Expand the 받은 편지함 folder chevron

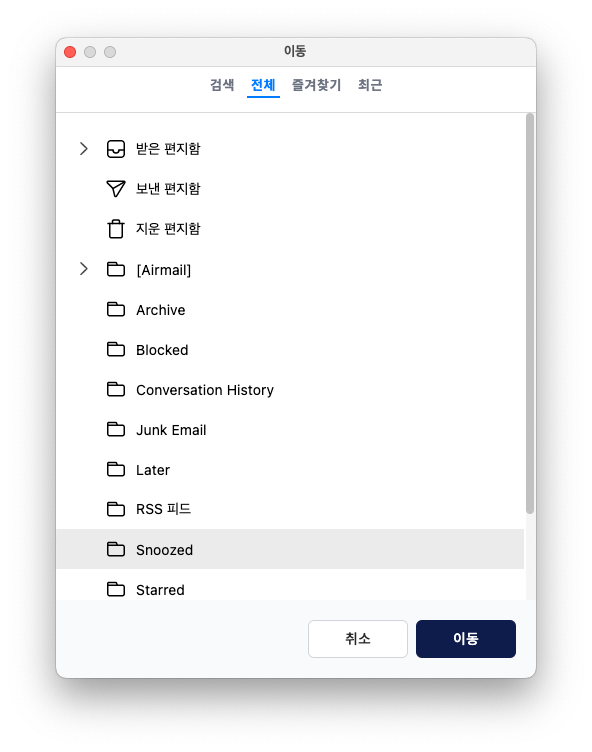click(83, 149)
